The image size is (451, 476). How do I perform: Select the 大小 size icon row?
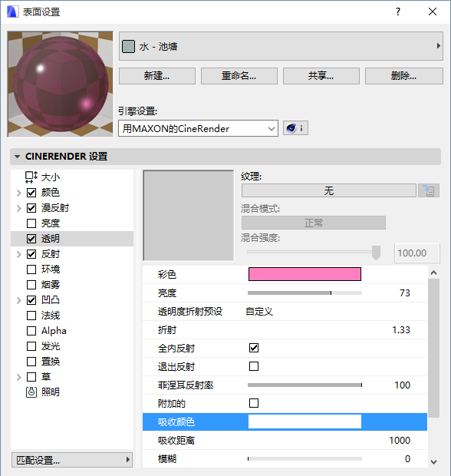point(31,177)
